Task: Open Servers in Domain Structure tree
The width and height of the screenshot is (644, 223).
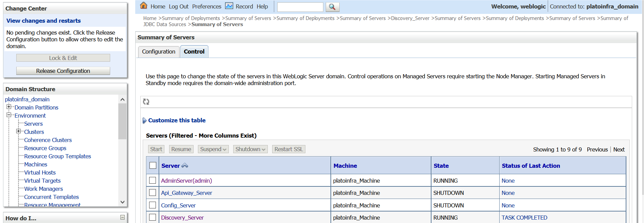Action: (x=34, y=124)
